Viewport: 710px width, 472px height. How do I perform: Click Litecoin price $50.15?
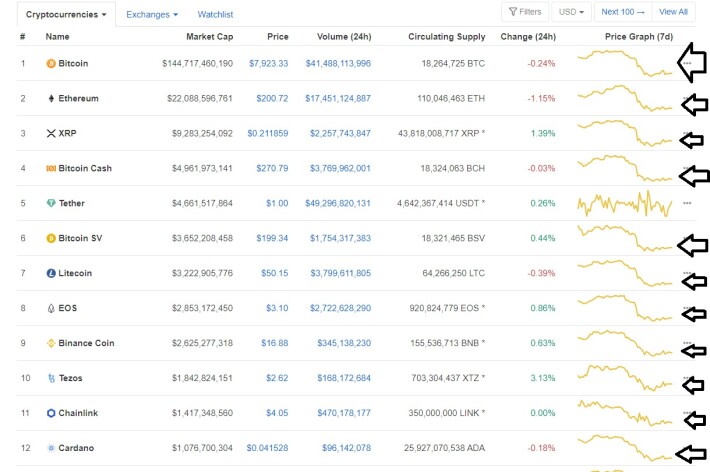[x=274, y=273]
